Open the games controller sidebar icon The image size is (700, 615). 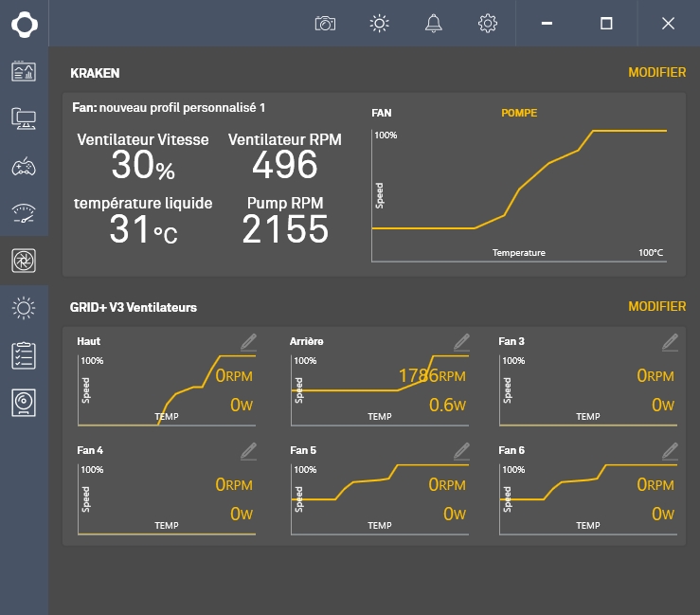tap(24, 167)
